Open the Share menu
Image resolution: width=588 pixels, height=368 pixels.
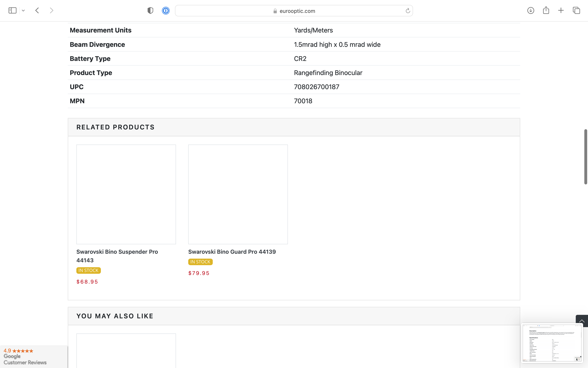pos(546,10)
